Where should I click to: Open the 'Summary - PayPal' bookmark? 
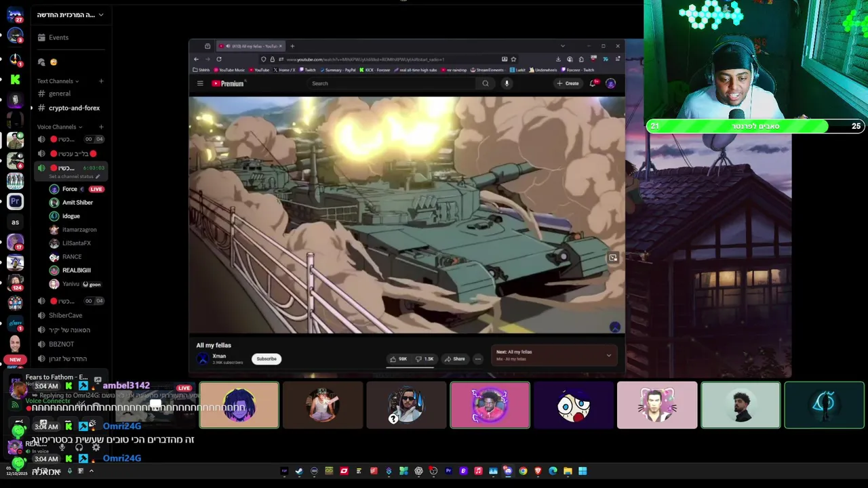coord(338,70)
